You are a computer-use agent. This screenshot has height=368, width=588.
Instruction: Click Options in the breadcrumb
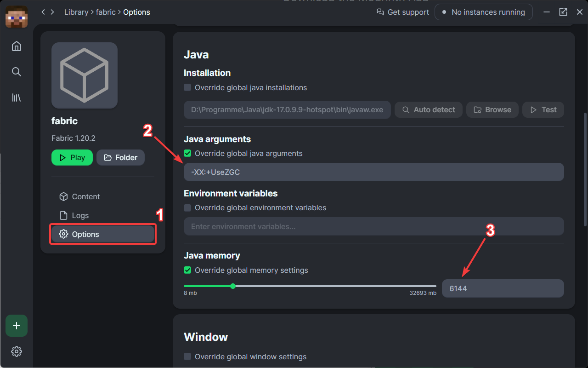tap(137, 12)
